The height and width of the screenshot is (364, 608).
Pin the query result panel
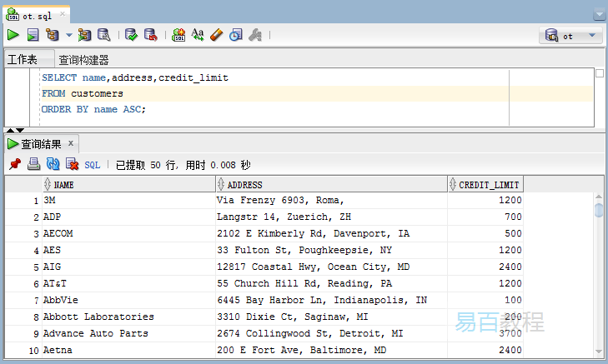click(15, 165)
